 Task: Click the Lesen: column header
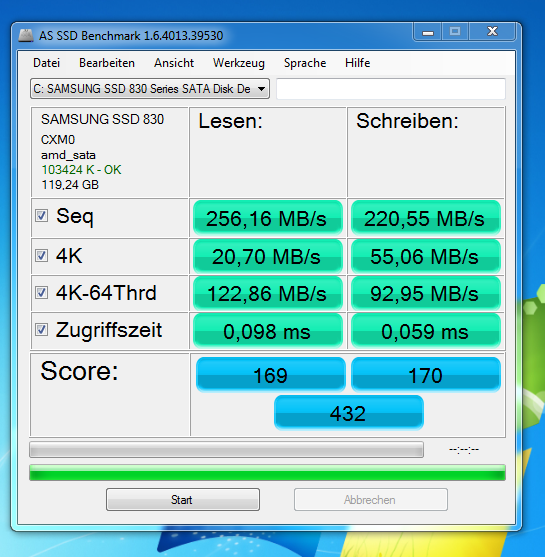pos(231,121)
